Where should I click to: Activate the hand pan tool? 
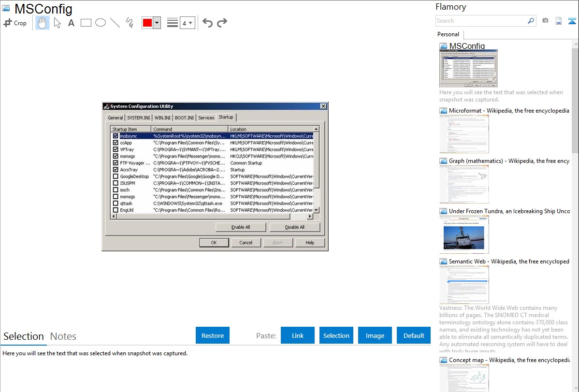(43, 23)
